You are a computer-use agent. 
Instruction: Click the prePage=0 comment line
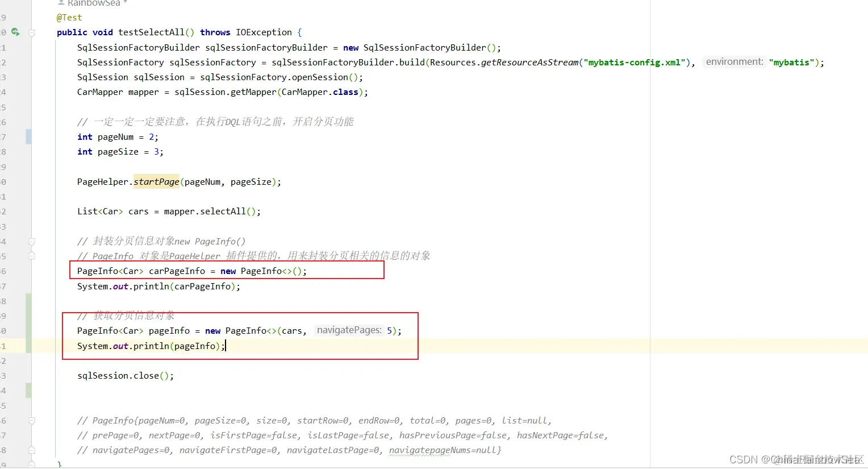(343, 435)
